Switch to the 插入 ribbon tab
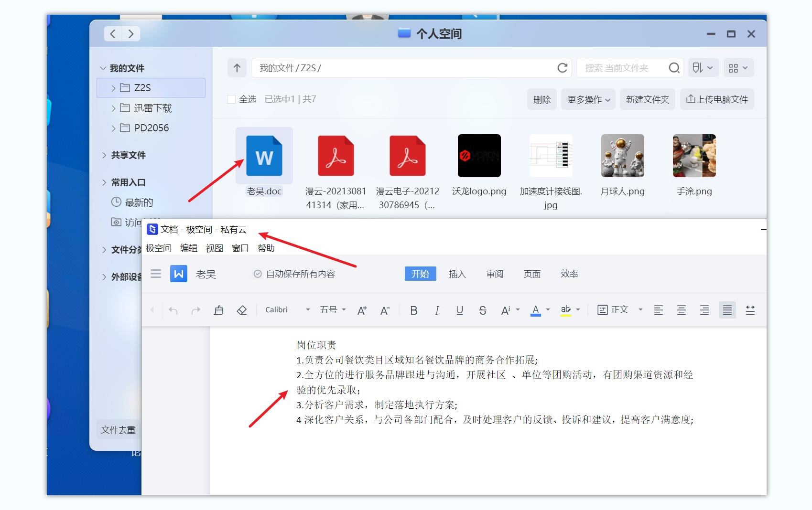 457,274
